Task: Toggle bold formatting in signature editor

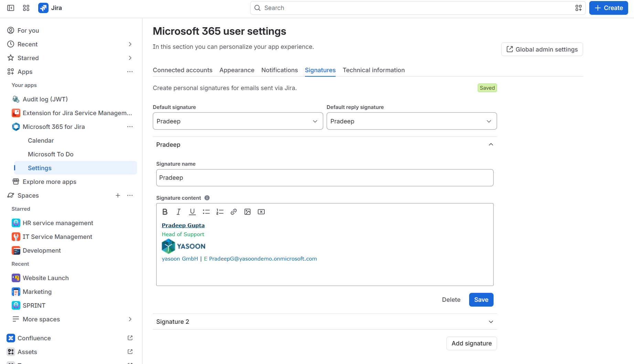Action: pyautogui.click(x=165, y=212)
